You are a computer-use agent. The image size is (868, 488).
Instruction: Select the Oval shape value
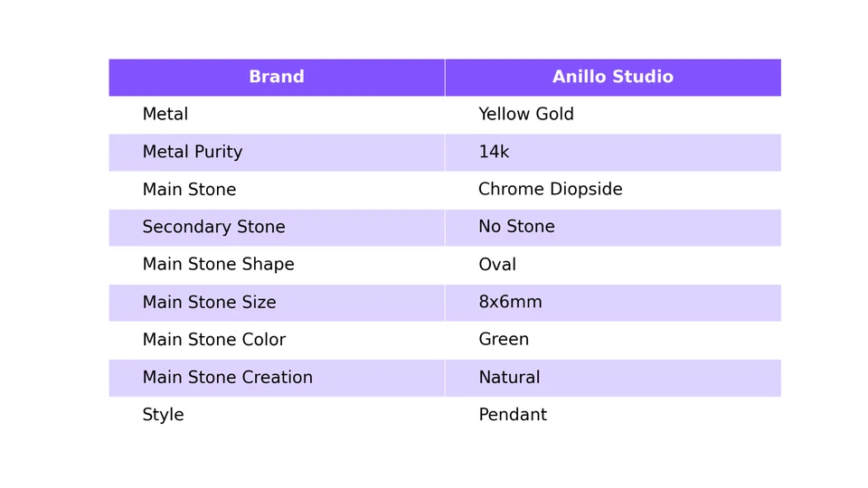point(497,265)
